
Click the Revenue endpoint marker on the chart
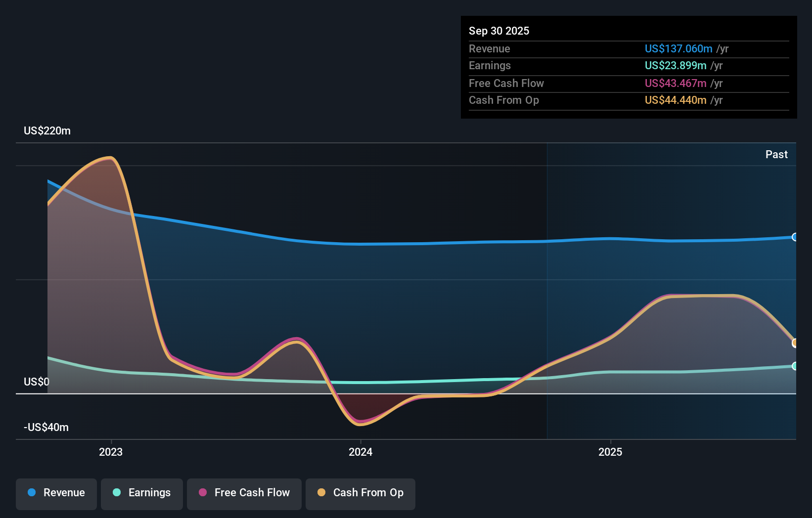(x=795, y=238)
